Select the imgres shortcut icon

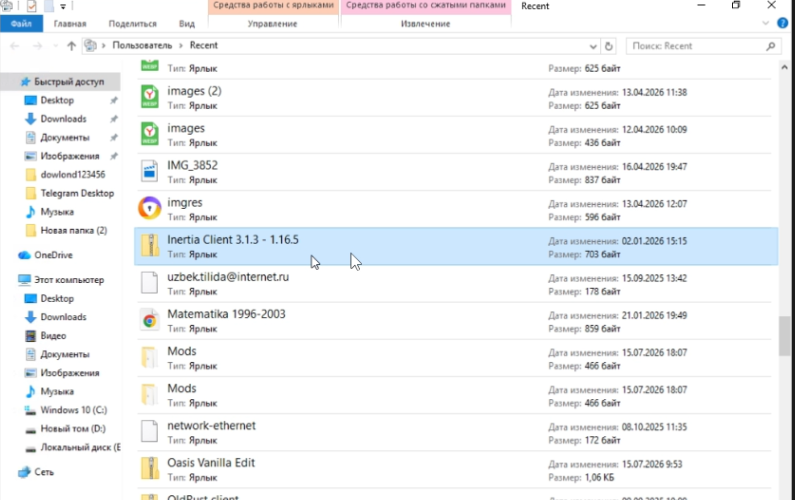click(150, 208)
